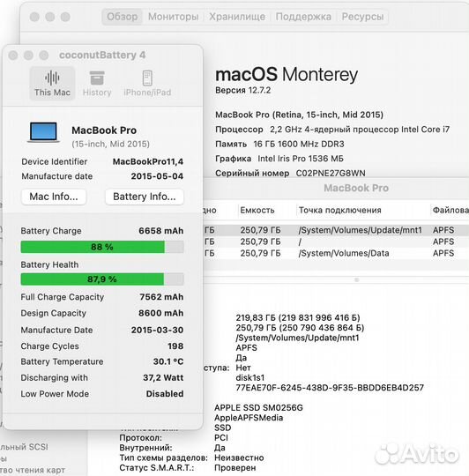Click the Low Power Mode Disabled value

coord(165,394)
